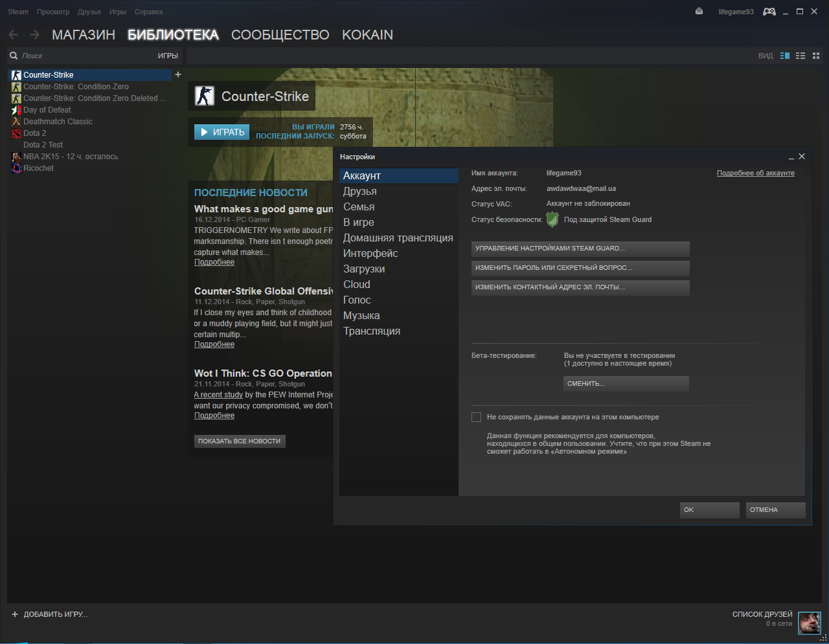Open the 'A recent study' link
The height and width of the screenshot is (644, 829).
click(218, 395)
